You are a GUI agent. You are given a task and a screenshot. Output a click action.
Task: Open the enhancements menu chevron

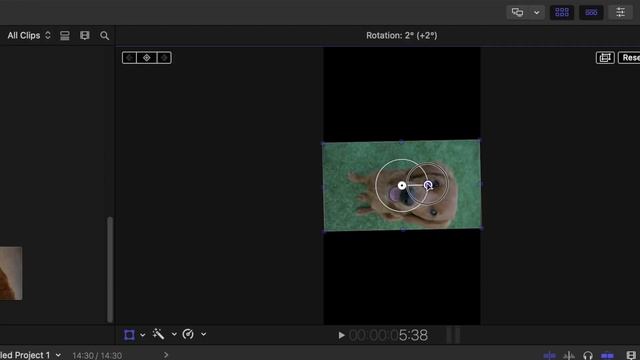click(174, 335)
